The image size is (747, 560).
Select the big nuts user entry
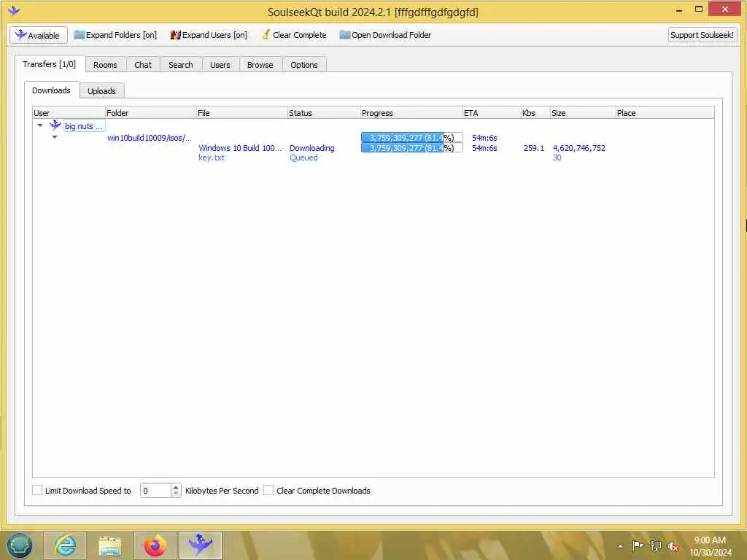[x=83, y=126]
